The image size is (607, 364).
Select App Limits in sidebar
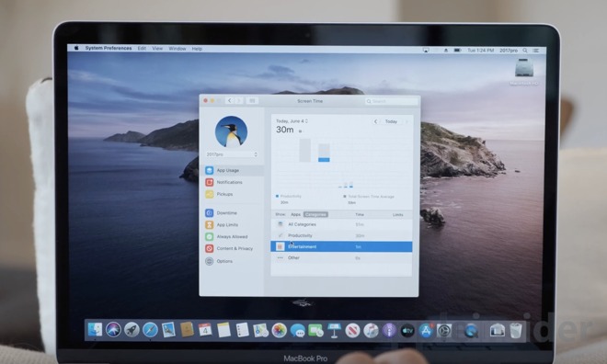tap(232, 225)
